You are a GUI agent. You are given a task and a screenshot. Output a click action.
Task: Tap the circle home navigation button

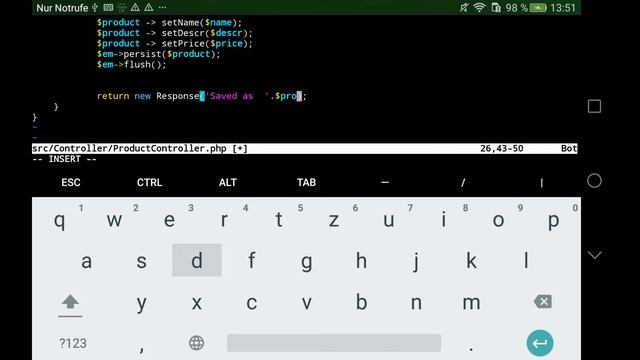point(594,181)
